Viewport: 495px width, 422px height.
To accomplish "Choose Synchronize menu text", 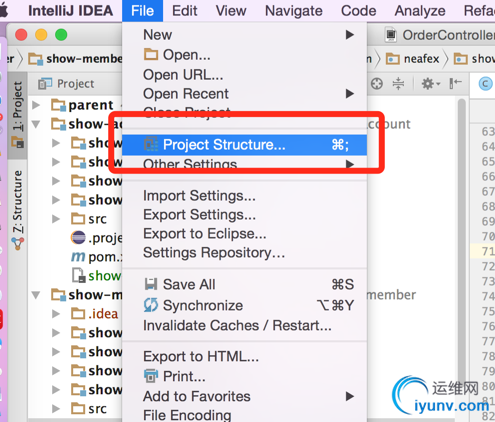I will click(203, 305).
